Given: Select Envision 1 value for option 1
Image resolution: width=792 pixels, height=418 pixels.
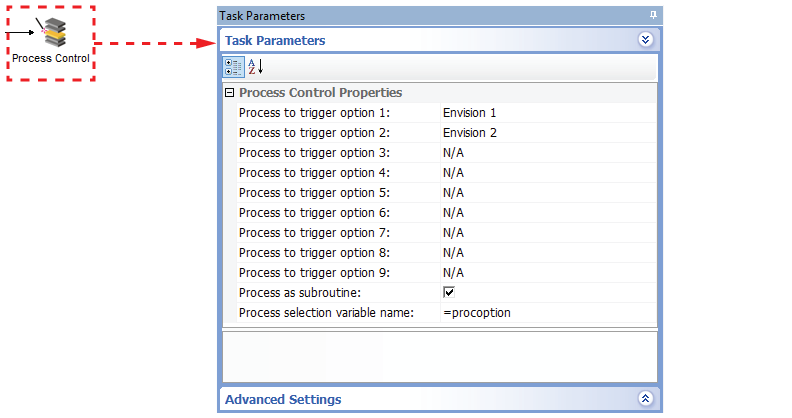Looking at the screenshot, I should point(469,113).
